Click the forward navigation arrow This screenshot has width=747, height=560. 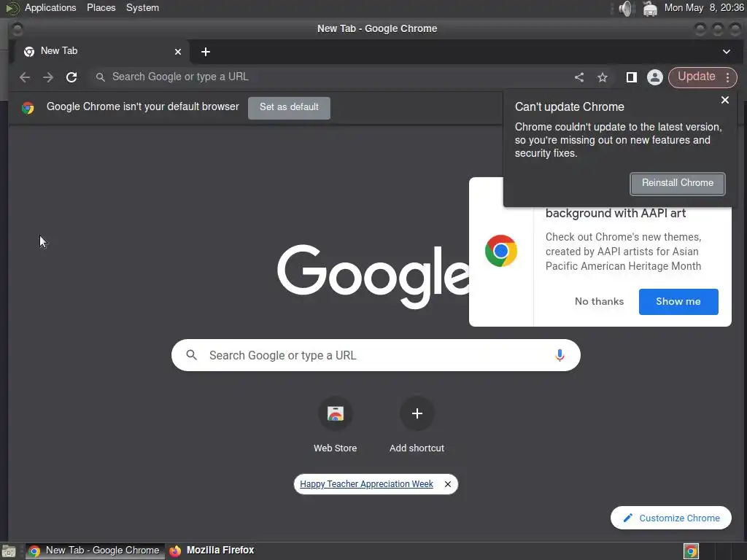tap(48, 77)
